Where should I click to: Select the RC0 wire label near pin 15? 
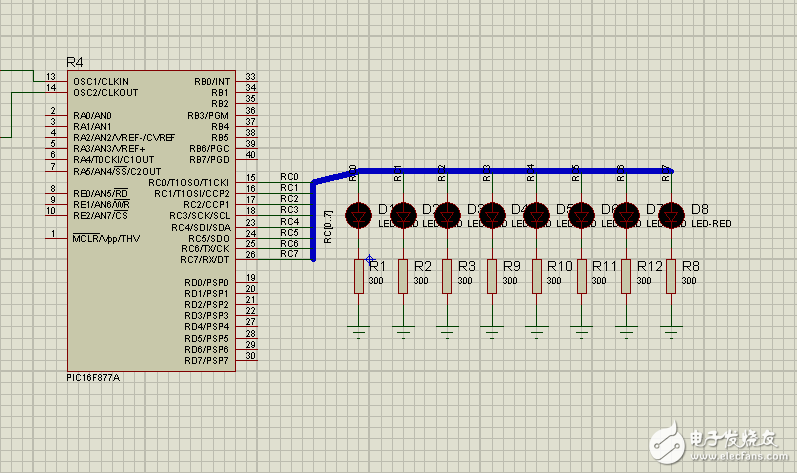coord(289,176)
